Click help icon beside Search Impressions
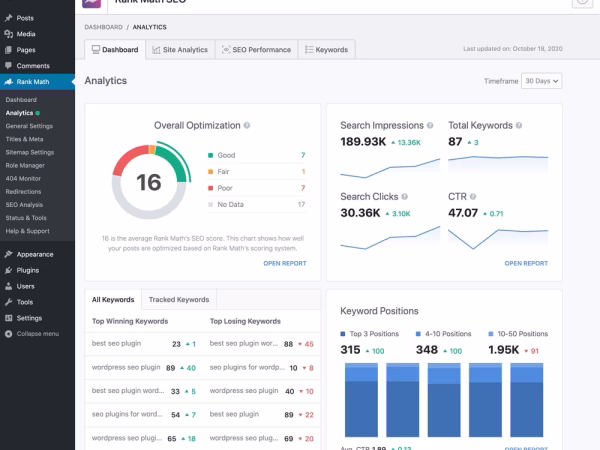The image size is (600, 450). point(430,126)
